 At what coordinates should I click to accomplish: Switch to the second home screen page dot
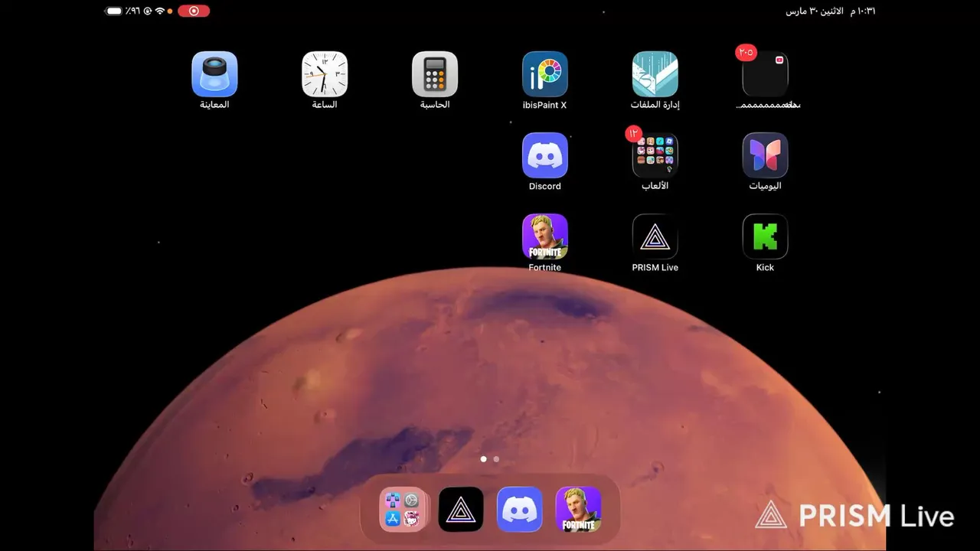point(496,459)
